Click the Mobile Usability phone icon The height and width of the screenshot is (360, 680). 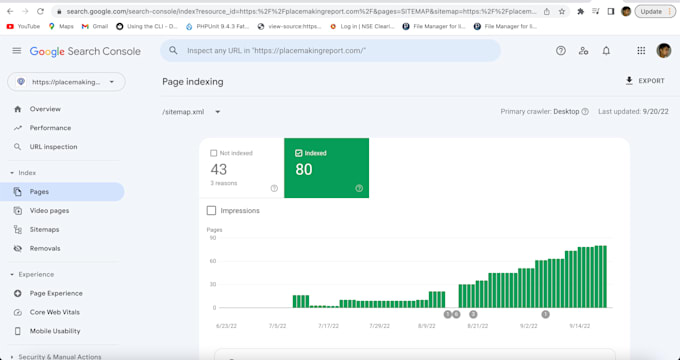[x=17, y=331]
